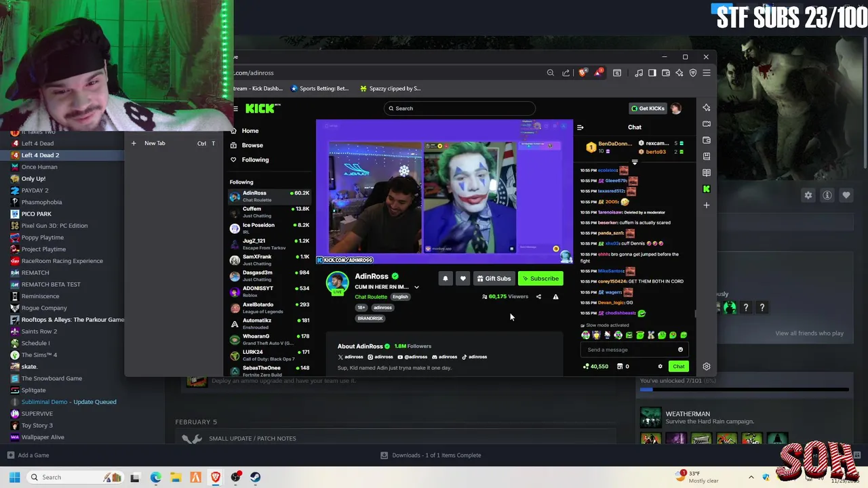The height and width of the screenshot is (488, 868).
Task: Click the share icon beside viewer count
Action: pos(538,296)
